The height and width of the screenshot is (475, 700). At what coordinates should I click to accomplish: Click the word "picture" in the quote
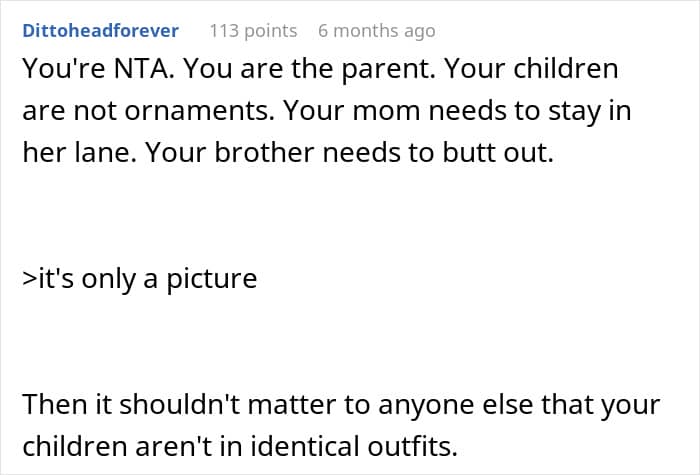pos(211,277)
